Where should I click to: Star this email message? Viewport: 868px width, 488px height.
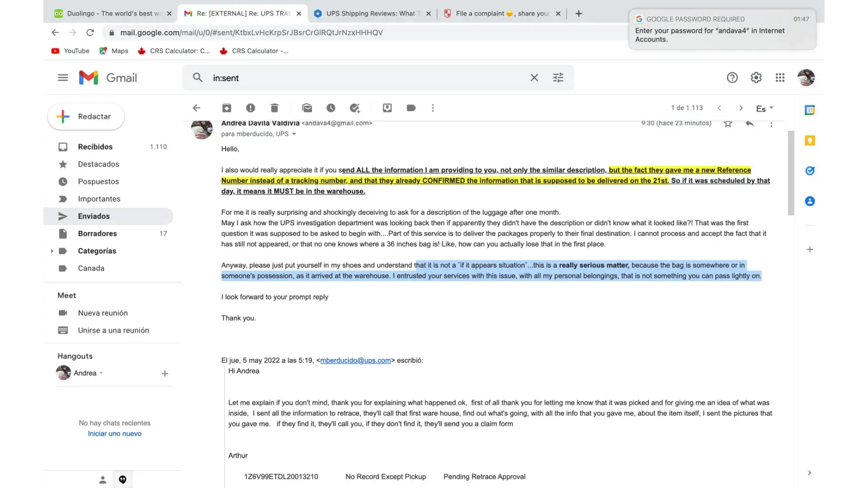pos(728,123)
